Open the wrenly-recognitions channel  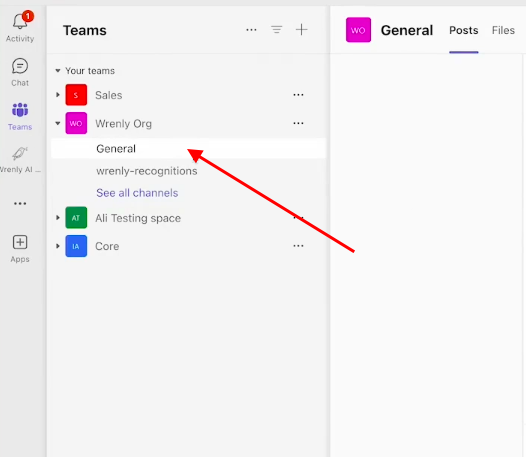click(x=147, y=171)
